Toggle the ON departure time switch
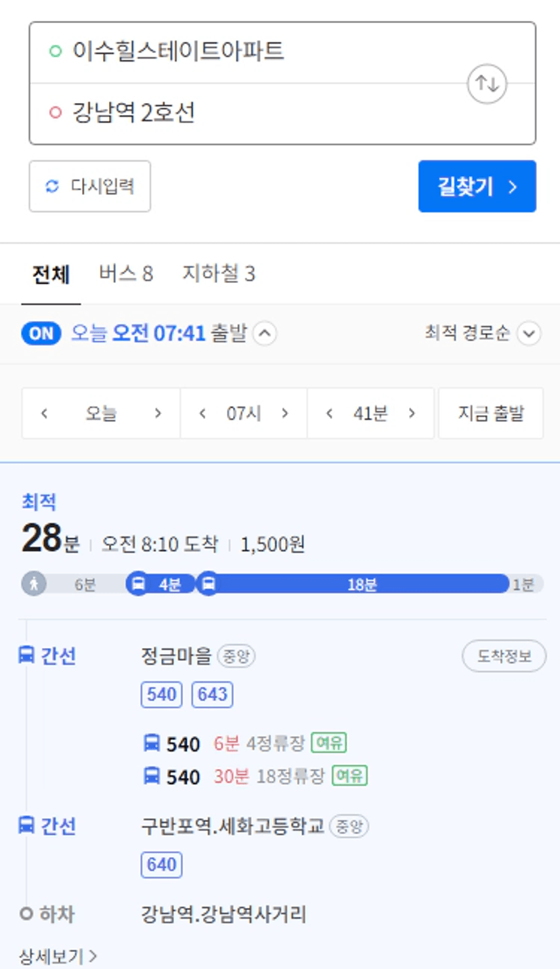Image resolution: width=560 pixels, height=969 pixels. pos(41,334)
